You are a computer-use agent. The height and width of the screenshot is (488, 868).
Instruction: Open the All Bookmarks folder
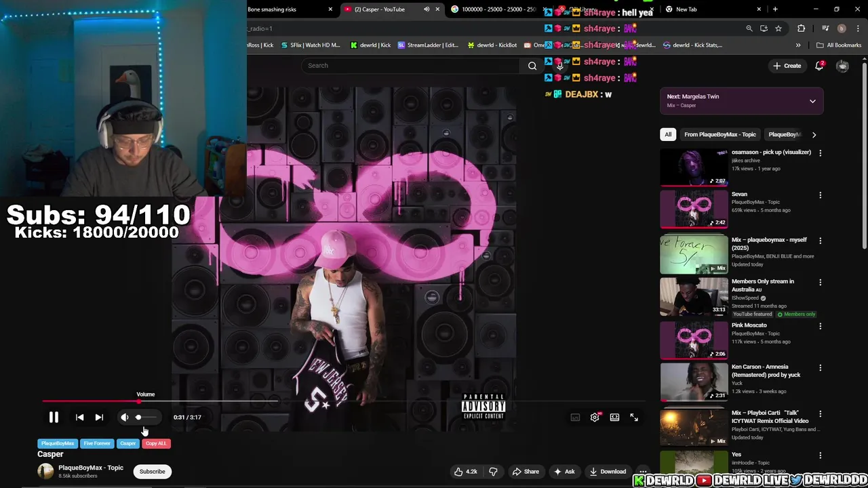click(839, 45)
